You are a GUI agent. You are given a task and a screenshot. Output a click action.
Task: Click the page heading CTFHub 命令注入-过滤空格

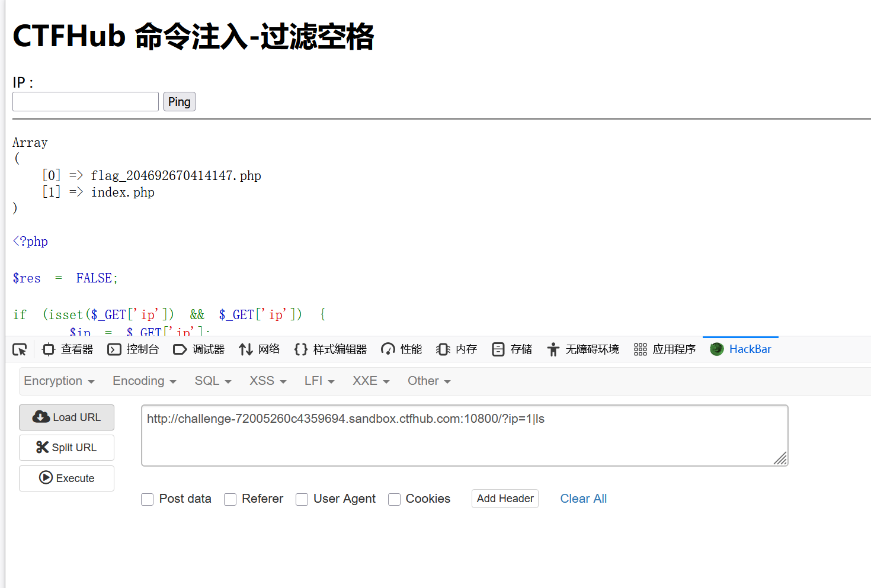pyautogui.click(x=193, y=36)
